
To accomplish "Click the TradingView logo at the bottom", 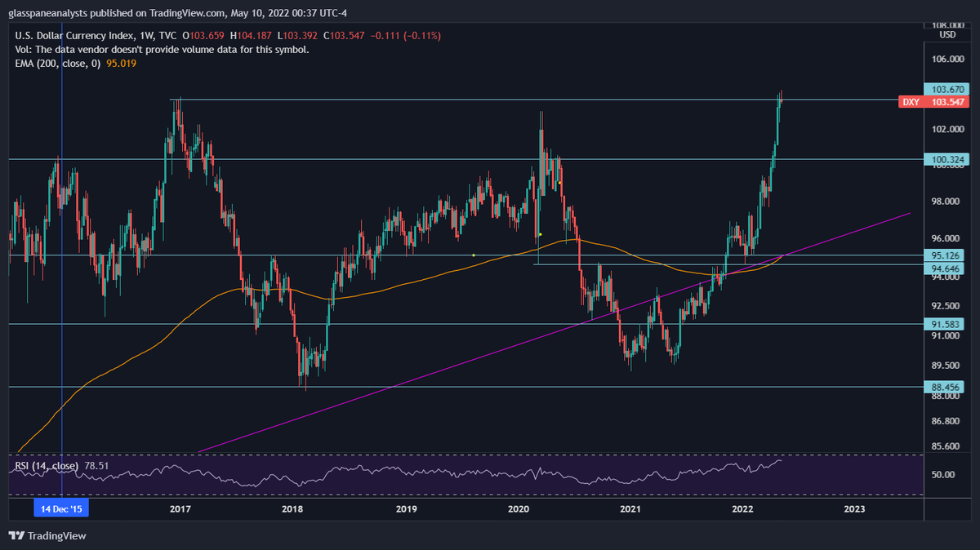I will click(47, 536).
